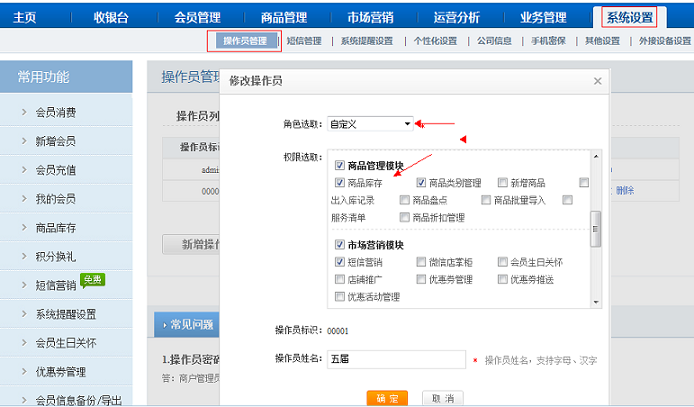Click the 取消 button
Screen dimensions: 694x407
coord(442,398)
